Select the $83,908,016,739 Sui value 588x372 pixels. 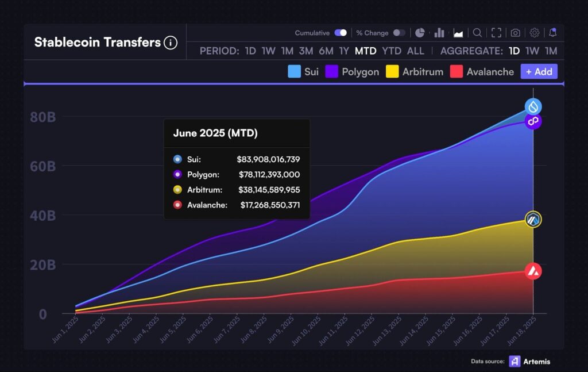[268, 159]
